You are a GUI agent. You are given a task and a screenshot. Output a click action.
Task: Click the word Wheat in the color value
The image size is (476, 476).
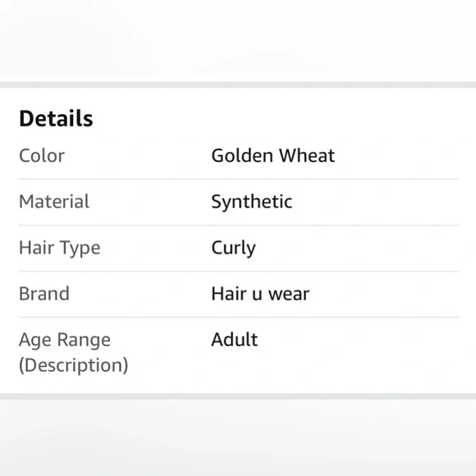307,156
